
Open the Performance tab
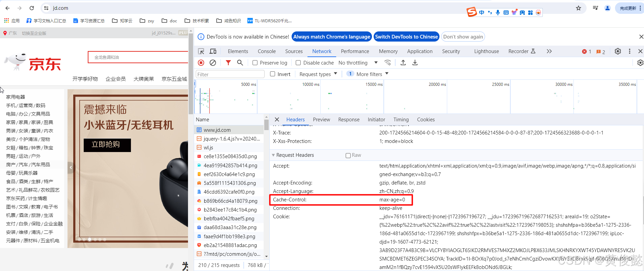coord(355,51)
